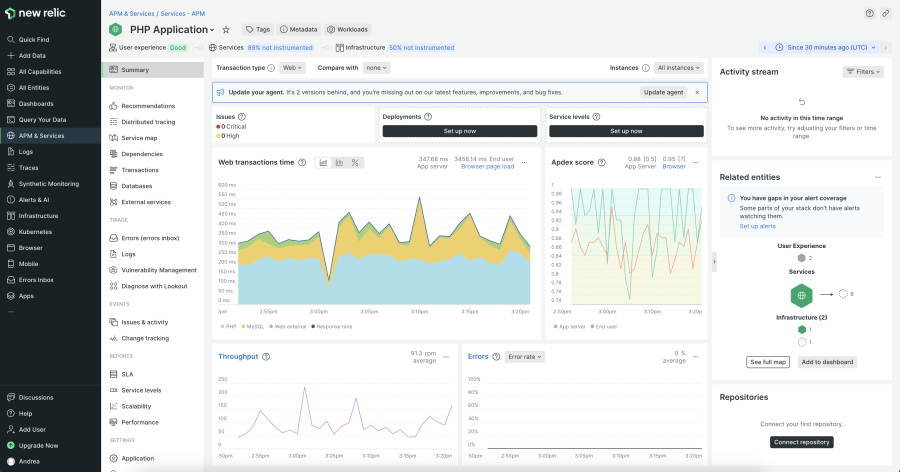900x472 pixels.
Task: Toggle End user series in Apdex legend
Action: click(605, 326)
